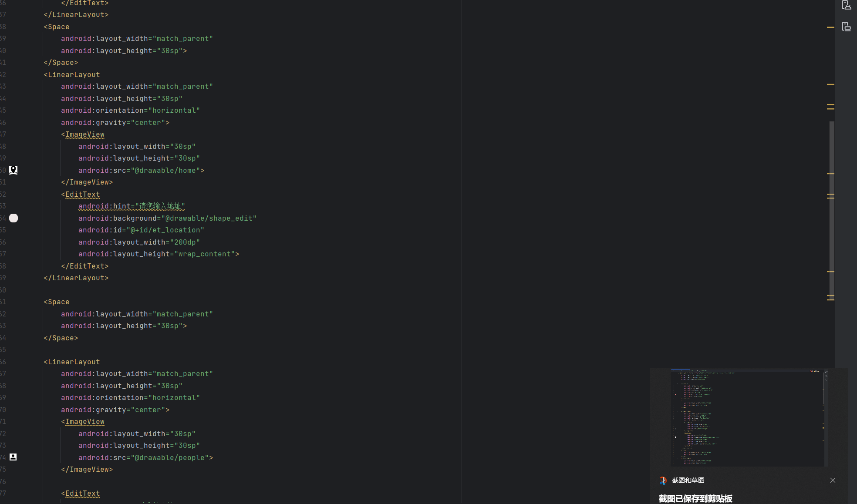Image resolution: width=857 pixels, height=504 pixels.
Task: Place cursor on @drawable/shape_edit value
Action: (209, 218)
